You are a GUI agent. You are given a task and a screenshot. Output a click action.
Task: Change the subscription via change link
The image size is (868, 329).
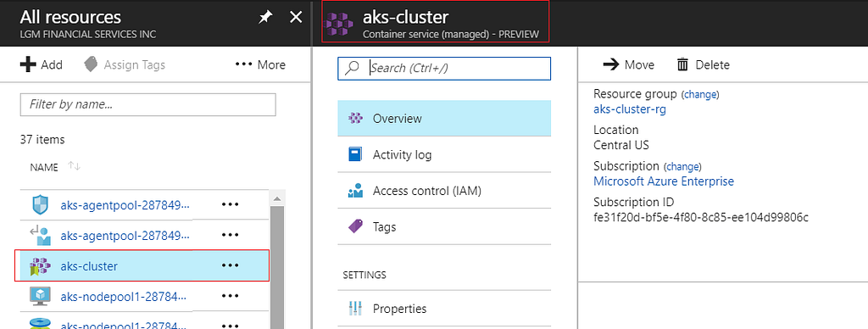coord(682,166)
